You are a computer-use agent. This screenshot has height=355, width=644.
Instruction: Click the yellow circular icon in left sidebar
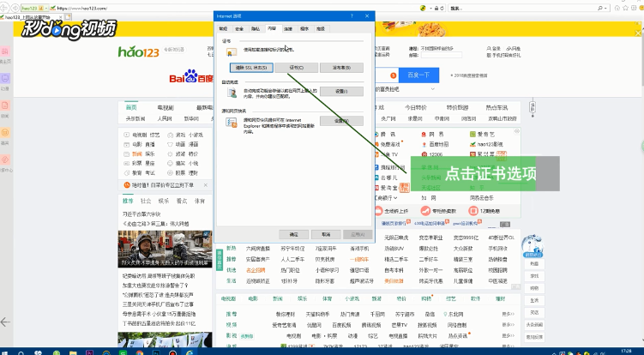tap(5, 132)
